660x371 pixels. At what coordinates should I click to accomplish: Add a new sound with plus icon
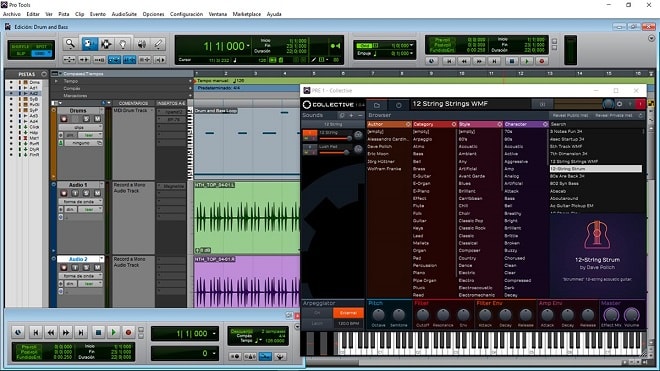tap(351, 115)
